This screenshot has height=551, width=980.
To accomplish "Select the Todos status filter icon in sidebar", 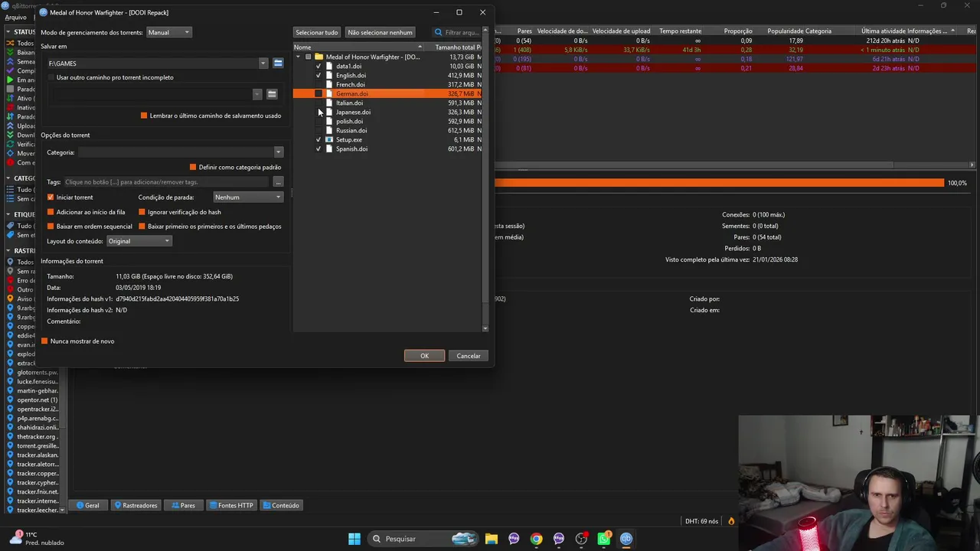I will pos(10,43).
